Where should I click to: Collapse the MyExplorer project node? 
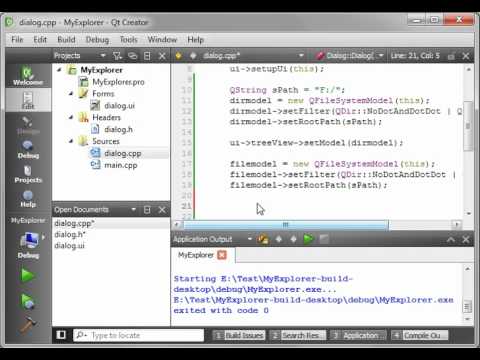point(59,70)
